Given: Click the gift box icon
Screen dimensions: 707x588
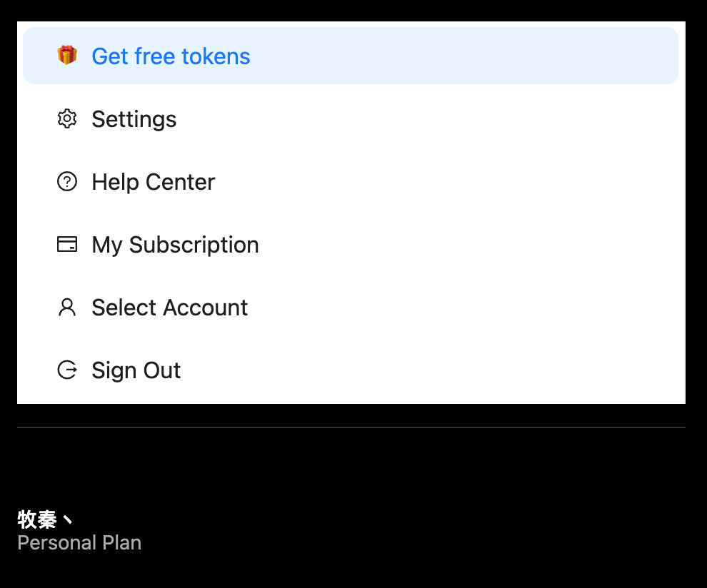Looking at the screenshot, I should (x=67, y=56).
